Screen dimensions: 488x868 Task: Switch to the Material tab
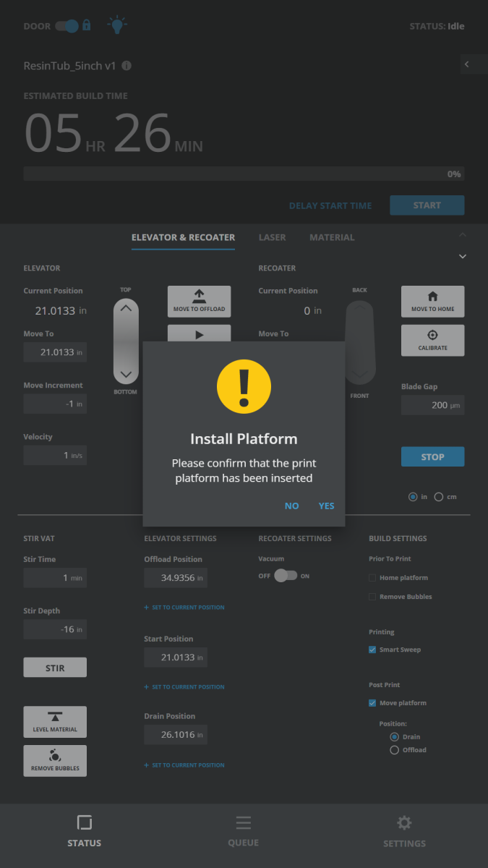332,237
